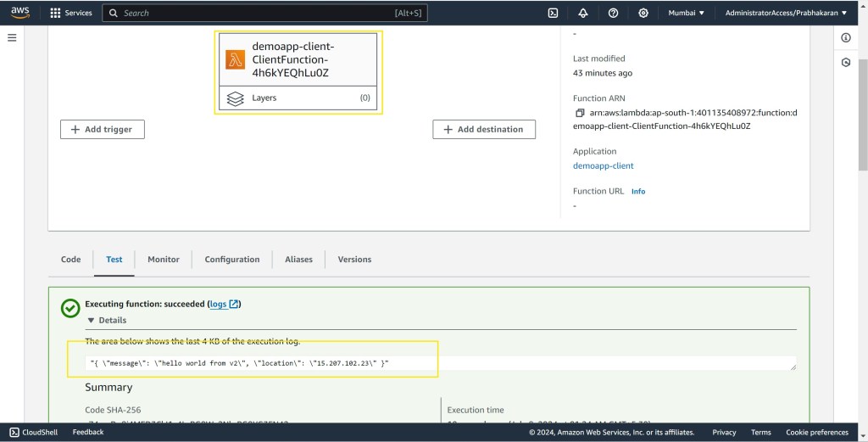Screen dimensions: 868x442
Task: Click the AWS logo home icon
Action: click(x=20, y=13)
